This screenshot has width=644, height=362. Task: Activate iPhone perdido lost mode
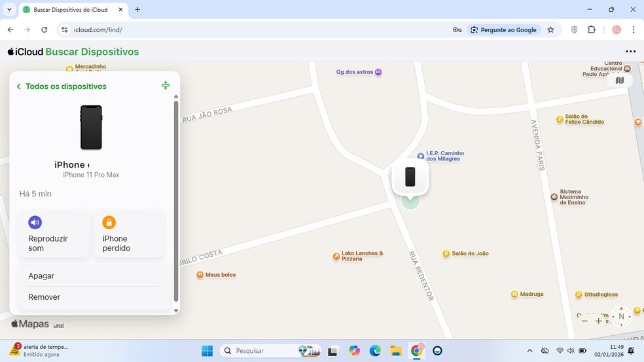128,234
